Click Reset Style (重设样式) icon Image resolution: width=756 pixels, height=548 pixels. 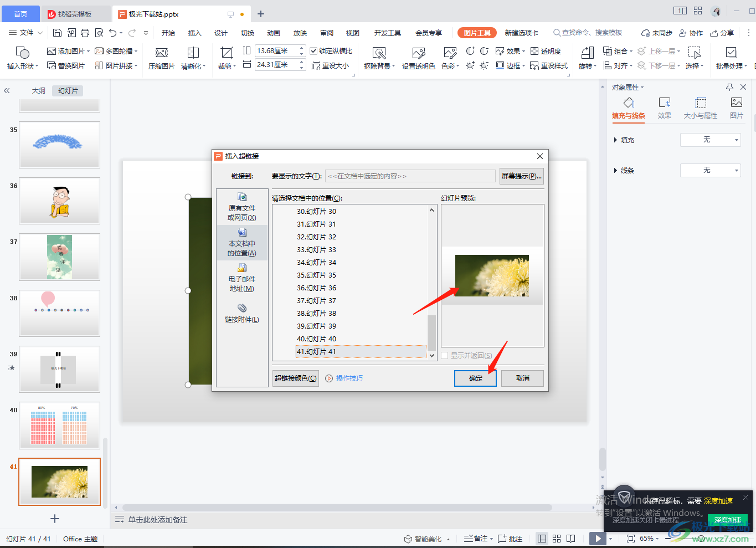[x=534, y=65]
